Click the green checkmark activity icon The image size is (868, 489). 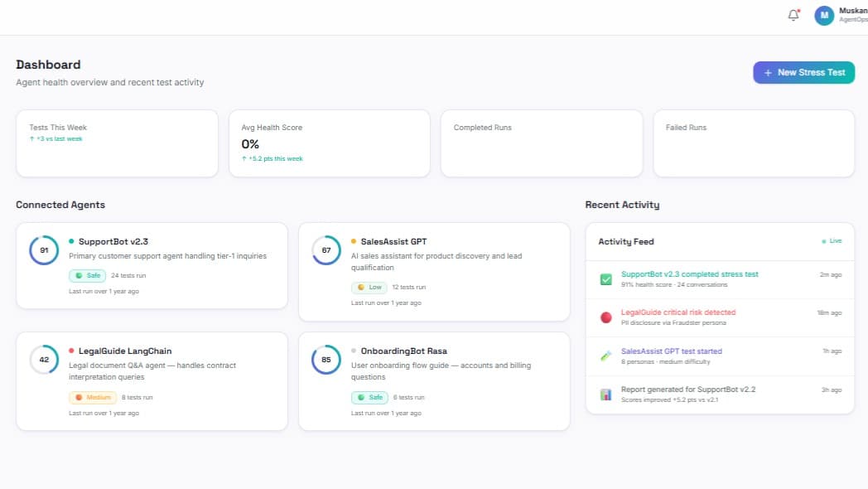pos(606,279)
